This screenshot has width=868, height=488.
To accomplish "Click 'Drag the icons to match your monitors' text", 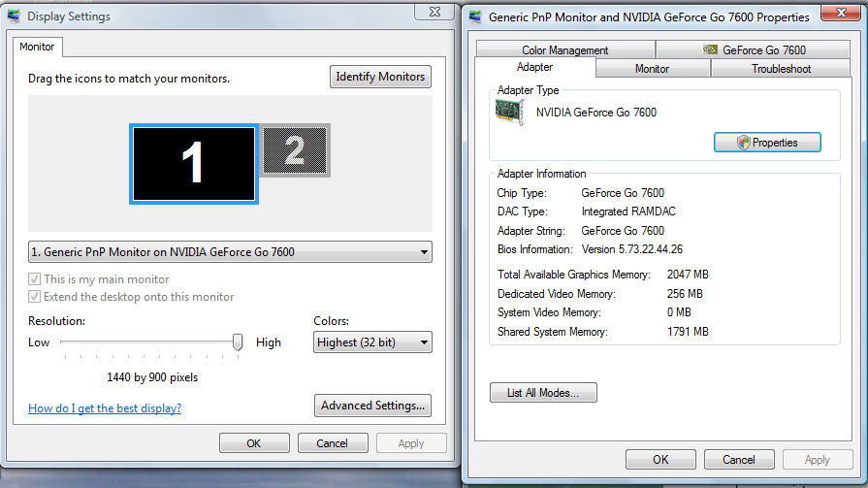I will tap(129, 79).
